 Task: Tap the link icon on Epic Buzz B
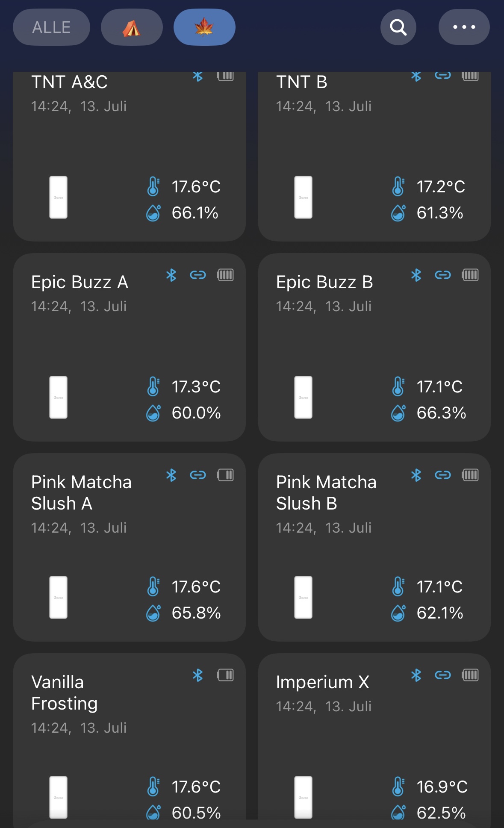click(x=442, y=275)
